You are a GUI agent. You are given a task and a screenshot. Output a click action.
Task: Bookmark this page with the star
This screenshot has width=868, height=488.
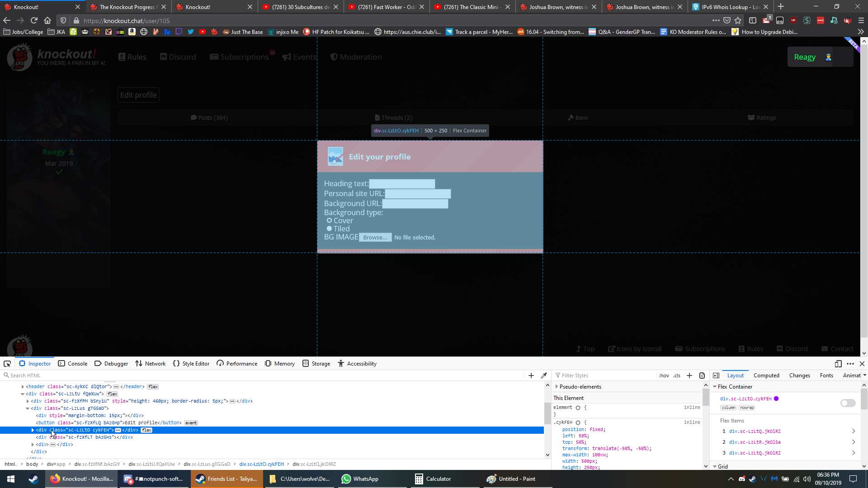coord(738,20)
